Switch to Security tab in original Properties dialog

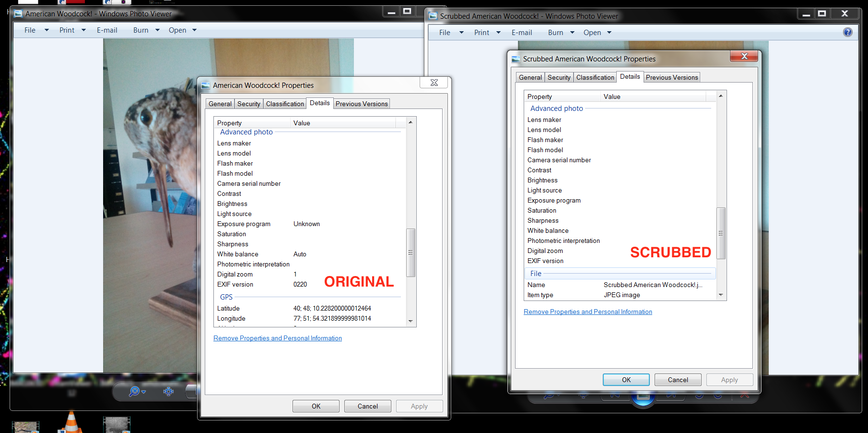[x=249, y=104]
